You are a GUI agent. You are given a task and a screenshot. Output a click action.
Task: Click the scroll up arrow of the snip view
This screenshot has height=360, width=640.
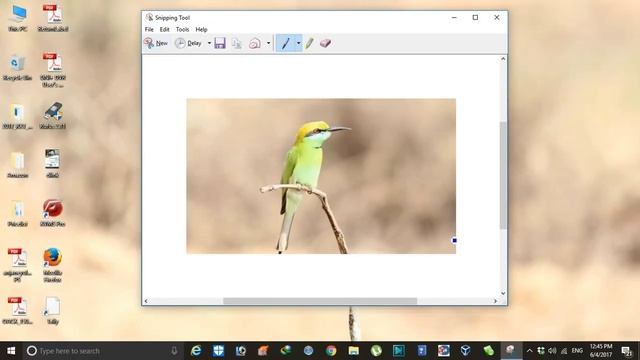pyautogui.click(x=503, y=59)
